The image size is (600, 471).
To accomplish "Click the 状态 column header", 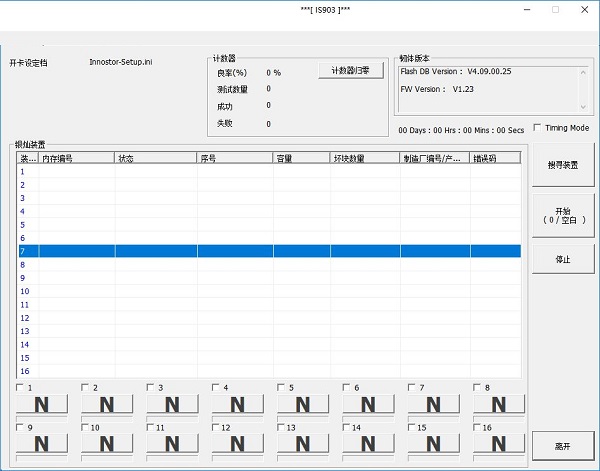I will point(156,158).
